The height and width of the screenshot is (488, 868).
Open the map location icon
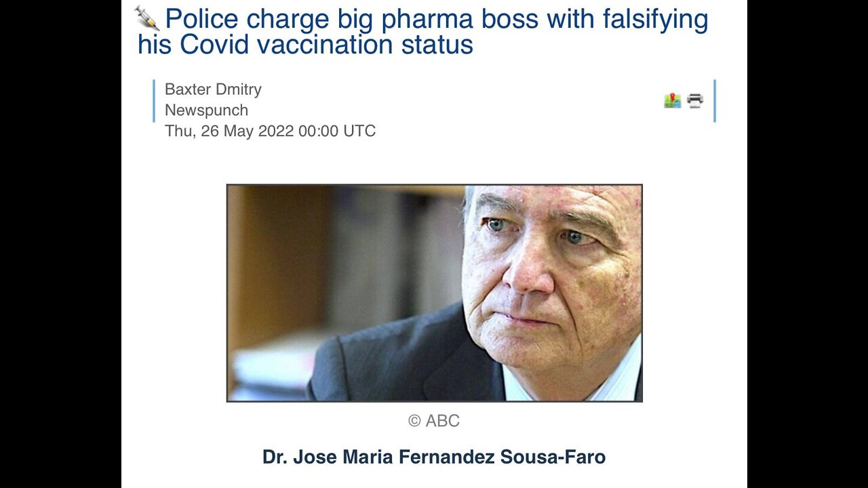tap(672, 101)
